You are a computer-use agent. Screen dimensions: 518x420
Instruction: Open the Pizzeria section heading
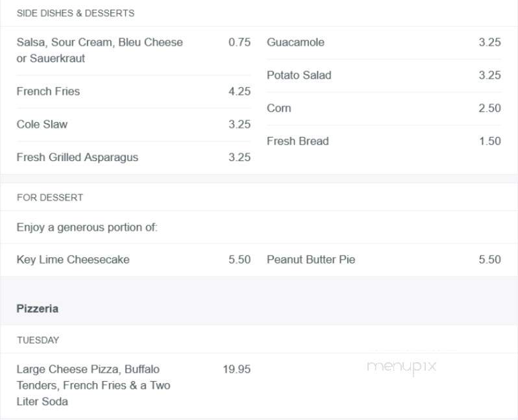(x=38, y=308)
